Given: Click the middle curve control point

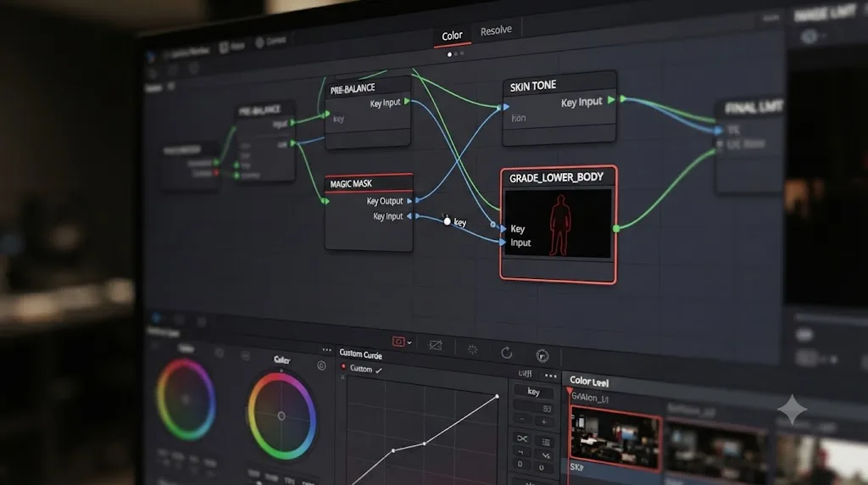Looking at the screenshot, I should pyautogui.click(x=425, y=443).
